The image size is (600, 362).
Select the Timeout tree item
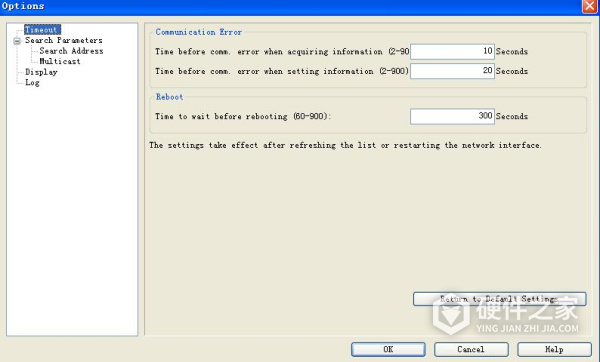(x=42, y=29)
